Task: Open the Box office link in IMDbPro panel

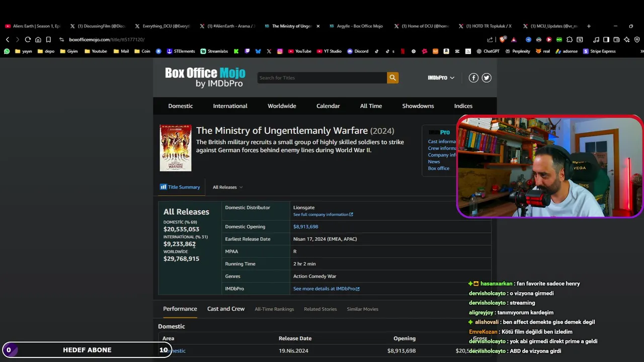Action: click(439, 168)
